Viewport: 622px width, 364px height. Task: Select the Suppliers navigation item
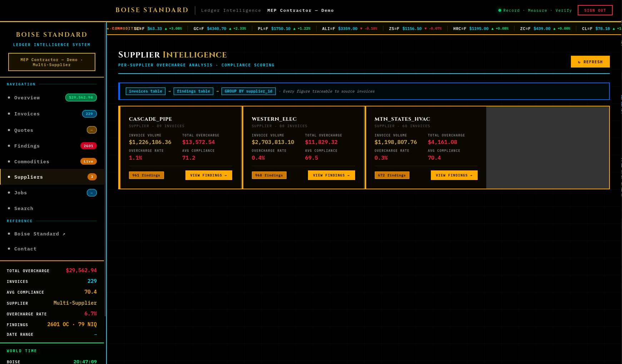[52, 177]
